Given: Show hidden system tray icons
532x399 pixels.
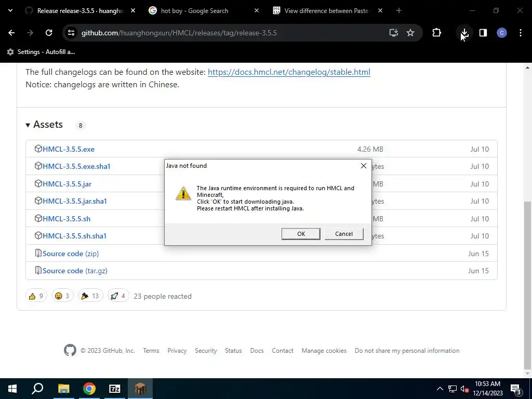Looking at the screenshot, I should click(440, 389).
